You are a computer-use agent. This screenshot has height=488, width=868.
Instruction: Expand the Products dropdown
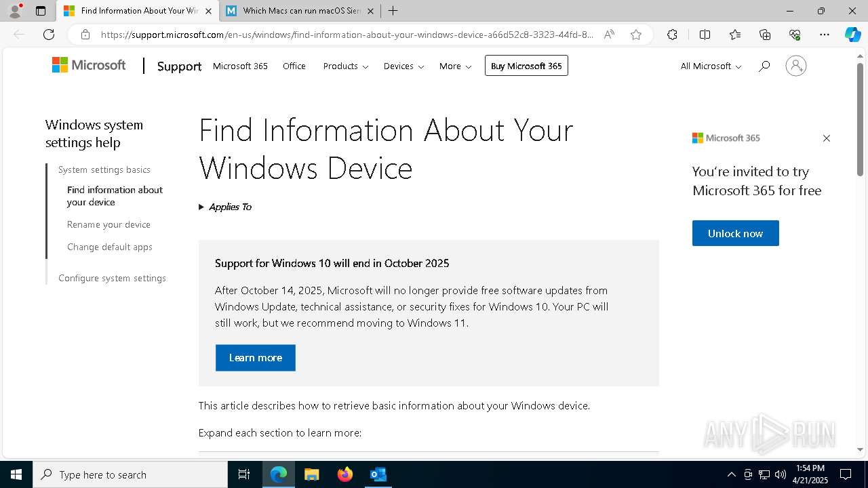(x=346, y=66)
